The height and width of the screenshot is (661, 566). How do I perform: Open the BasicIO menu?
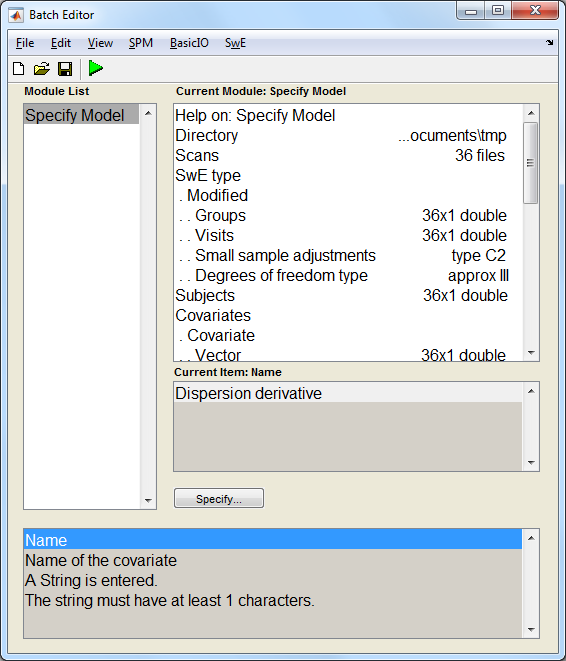[x=189, y=43]
